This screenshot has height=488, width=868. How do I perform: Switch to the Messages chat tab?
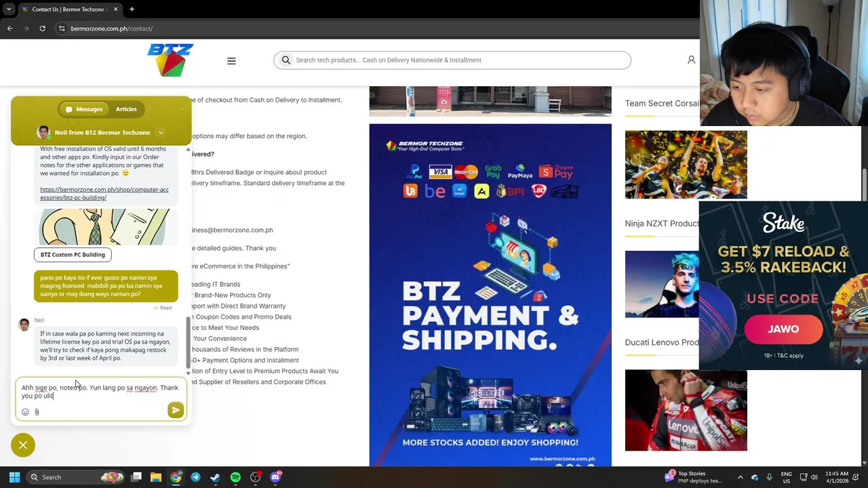coord(84,109)
